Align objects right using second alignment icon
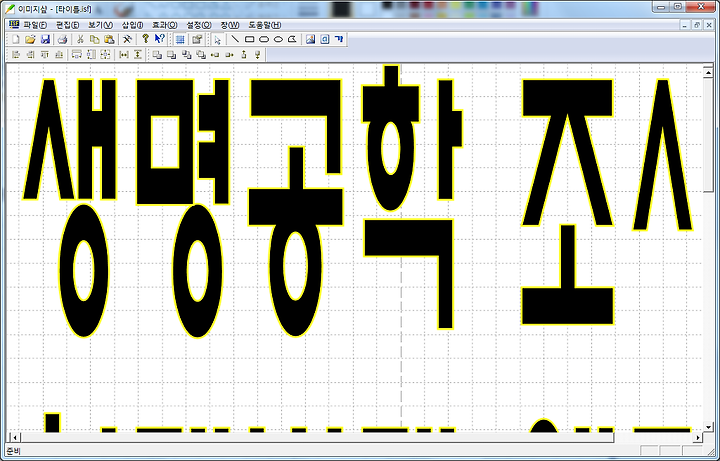720x461 pixels. click(31, 55)
